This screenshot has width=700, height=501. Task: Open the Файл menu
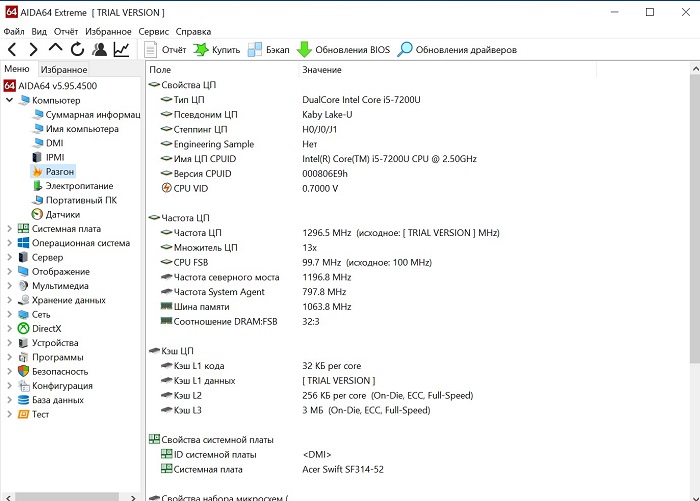tap(14, 32)
